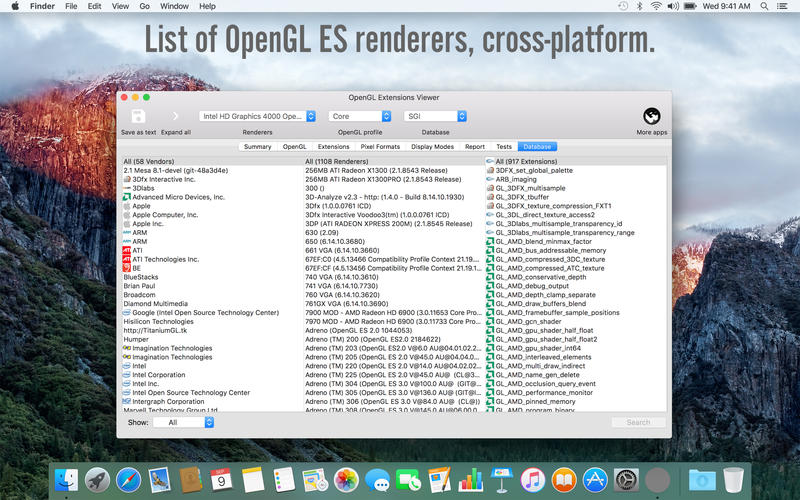Select All (58 Vendors) row
The height and width of the screenshot is (500, 800).
click(211, 161)
